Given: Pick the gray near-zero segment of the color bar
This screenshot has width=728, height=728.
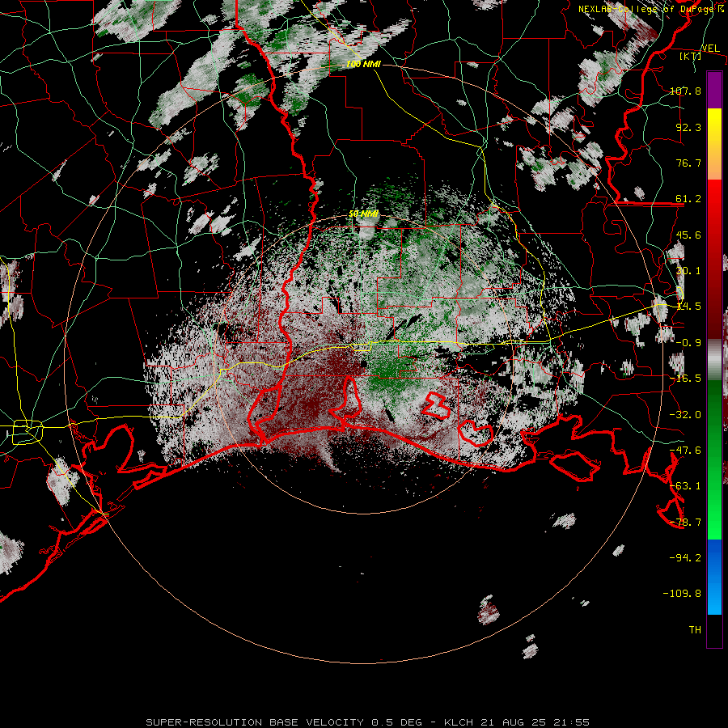Looking at the screenshot, I should tap(714, 360).
